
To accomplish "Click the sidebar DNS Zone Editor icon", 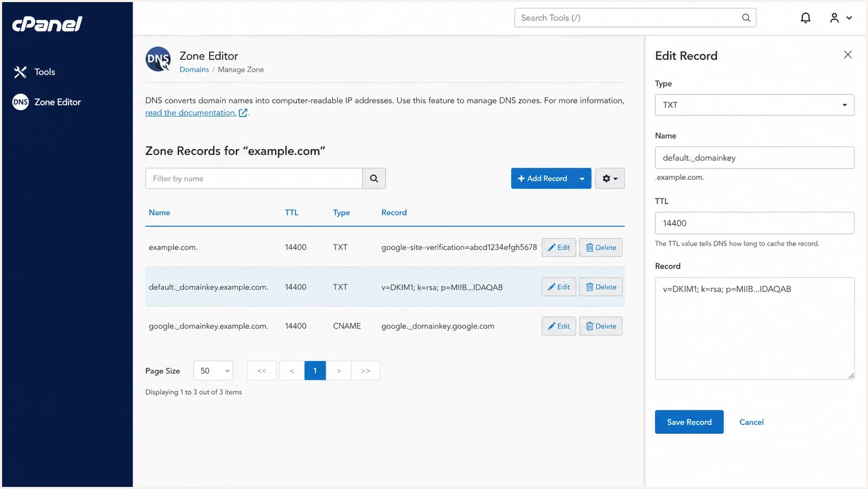I will point(20,102).
